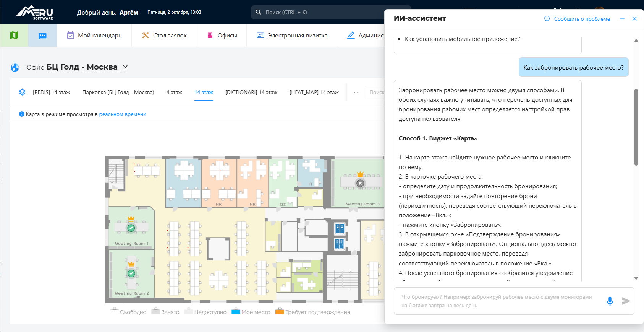The width and height of the screenshot is (644, 332).
Task: Click the lower locker icon on map
Action: 340,244
